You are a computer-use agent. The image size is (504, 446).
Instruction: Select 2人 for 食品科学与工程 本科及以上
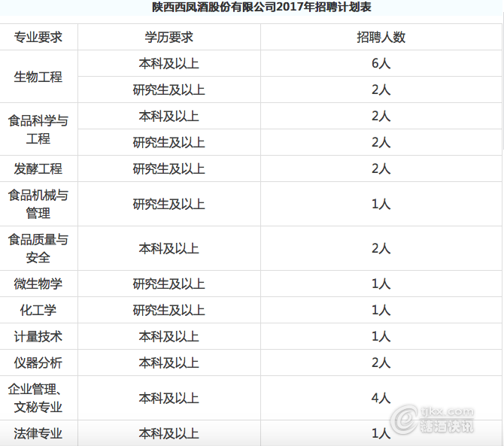(381, 117)
